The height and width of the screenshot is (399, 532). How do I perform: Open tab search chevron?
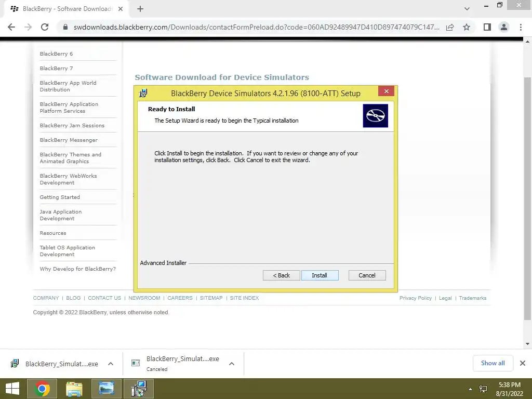click(x=467, y=9)
